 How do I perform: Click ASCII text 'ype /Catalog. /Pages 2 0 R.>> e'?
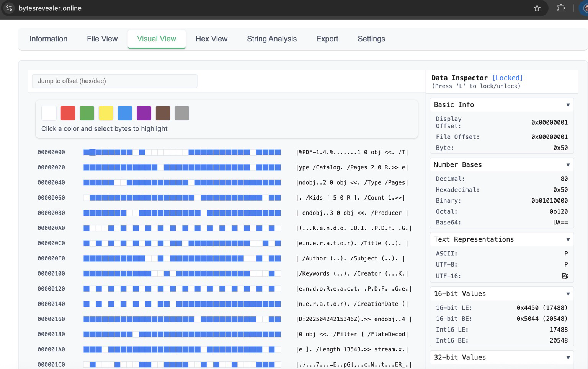352,167
